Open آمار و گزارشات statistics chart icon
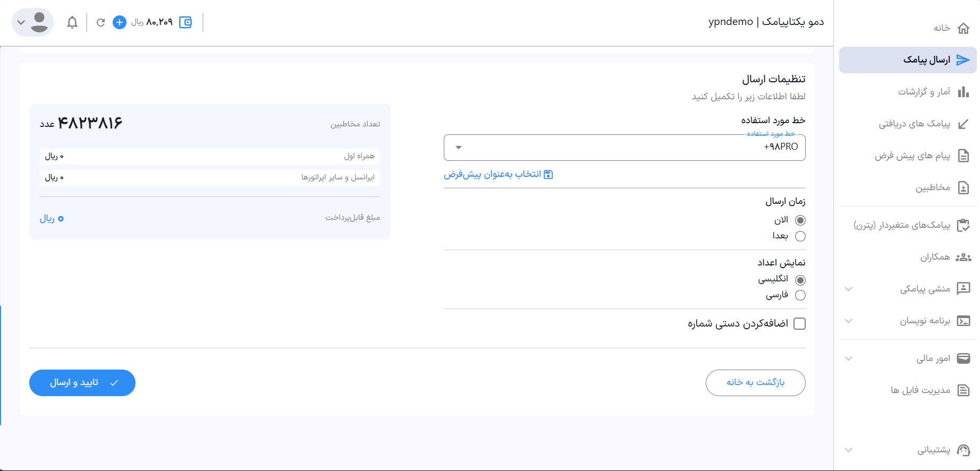The height and width of the screenshot is (471, 980). click(963, 92)
